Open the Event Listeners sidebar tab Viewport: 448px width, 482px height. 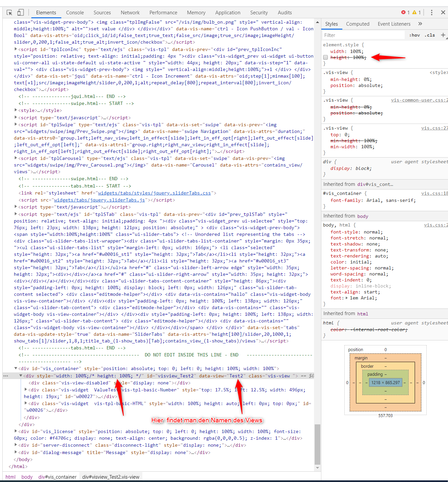coord(394,24)
